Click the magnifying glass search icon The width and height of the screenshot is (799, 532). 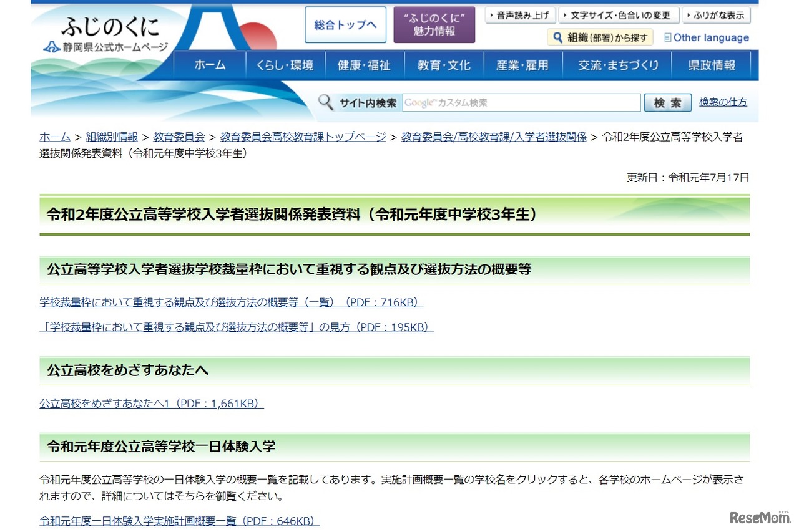[325, 102]
